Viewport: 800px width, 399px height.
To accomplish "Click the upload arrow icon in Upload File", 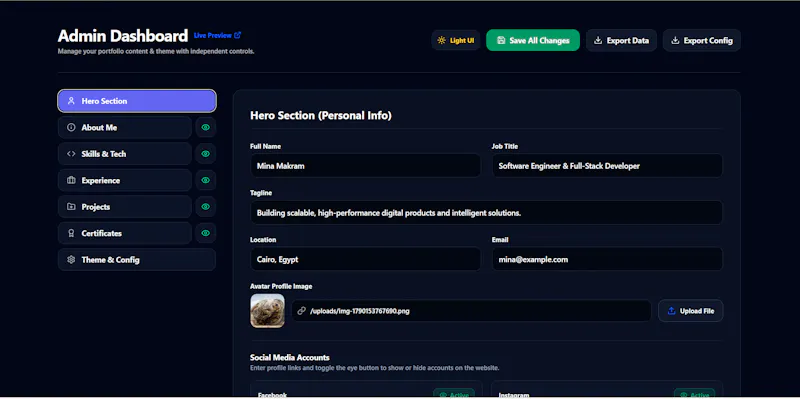I will 671,311.
